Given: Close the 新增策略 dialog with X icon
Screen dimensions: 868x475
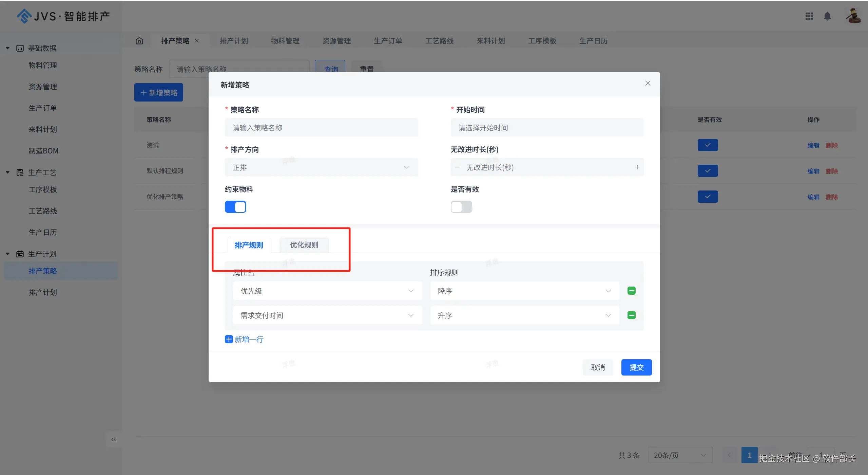Looking at the screenshot, I should coord(648,83).
